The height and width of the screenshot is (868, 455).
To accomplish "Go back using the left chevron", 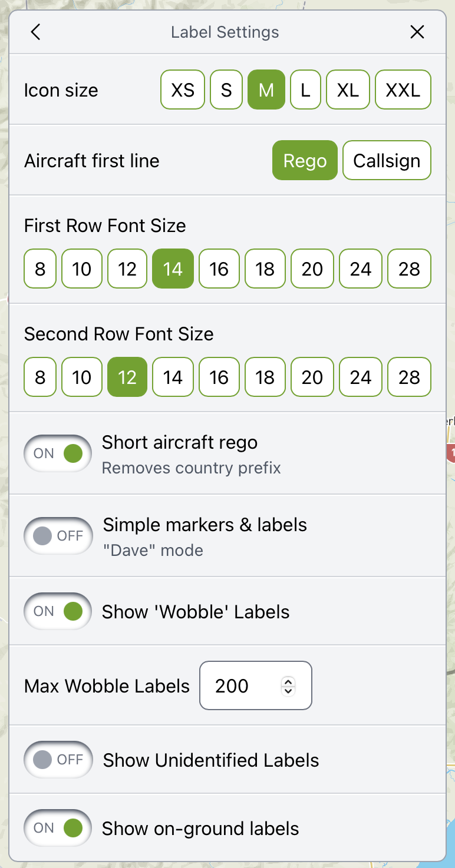I will point(36,32).
